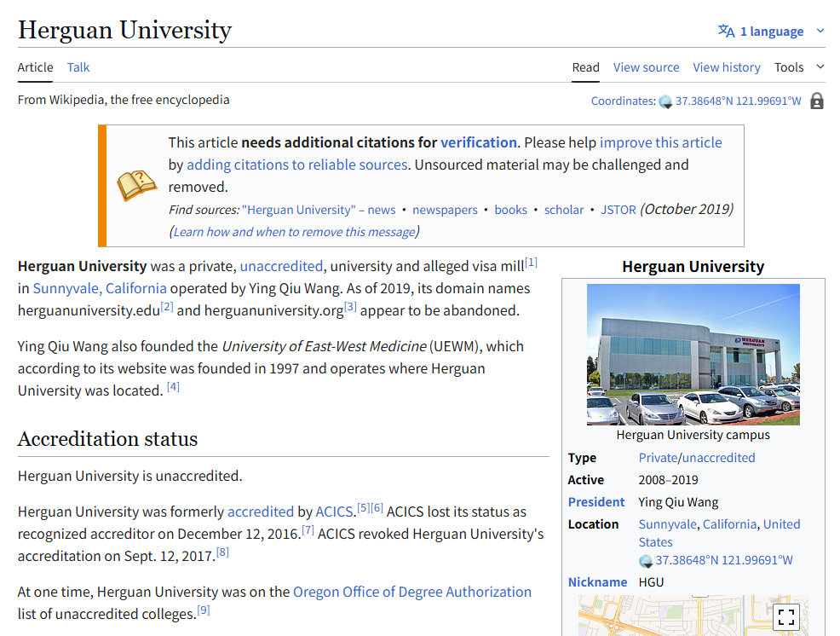Open citation reference number 4
The height and width of the screenshot is (636, 840).
point(173,387)
